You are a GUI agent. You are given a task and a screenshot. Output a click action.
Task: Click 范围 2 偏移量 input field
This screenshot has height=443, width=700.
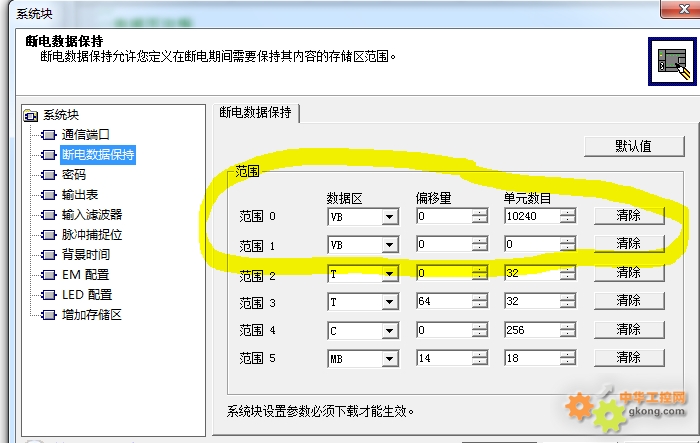[444, 273]
